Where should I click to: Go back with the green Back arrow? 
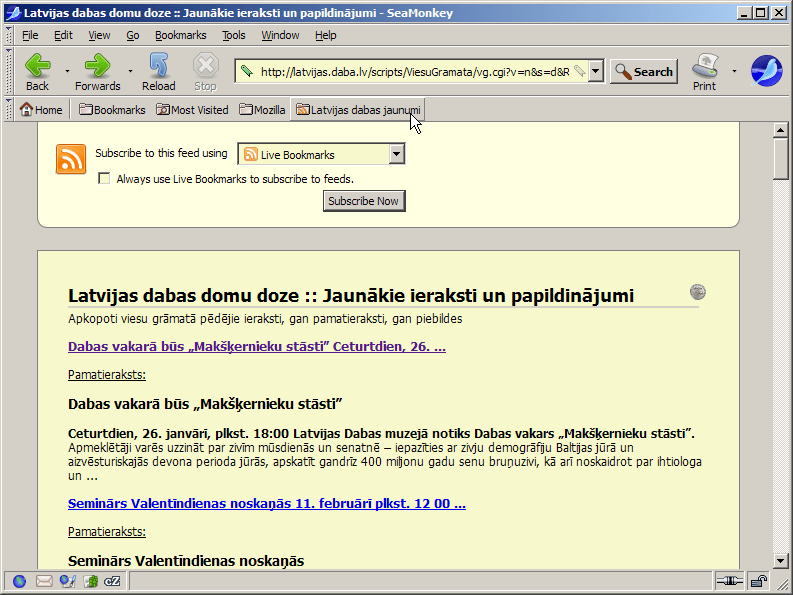tap(37, 72)
